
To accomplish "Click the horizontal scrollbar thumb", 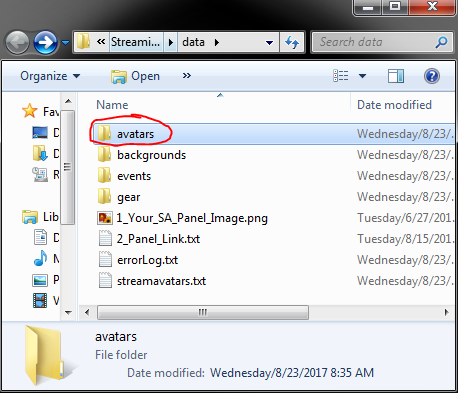I will 203,312.
